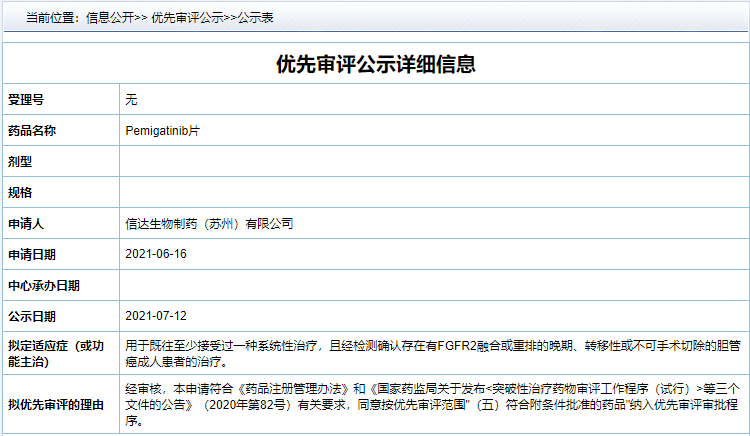750x436 pixels.
Task: Click the 信息公开 breadcrumb link
Action: 109,18
